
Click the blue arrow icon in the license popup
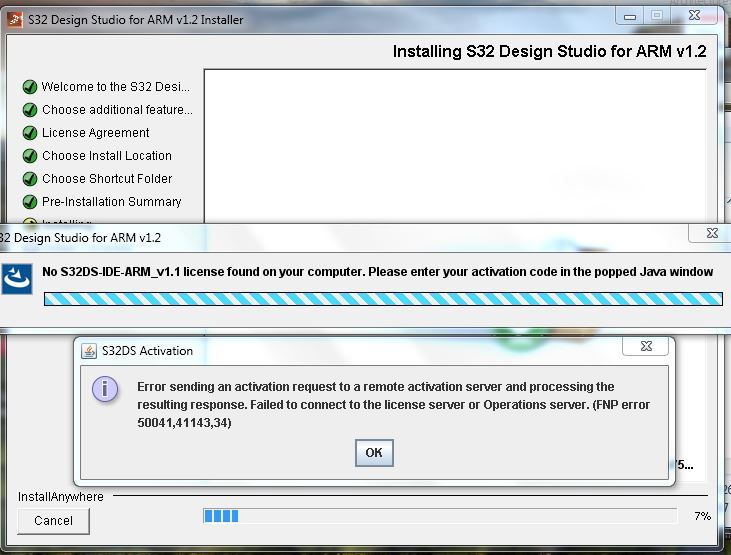tap(17, 279)
